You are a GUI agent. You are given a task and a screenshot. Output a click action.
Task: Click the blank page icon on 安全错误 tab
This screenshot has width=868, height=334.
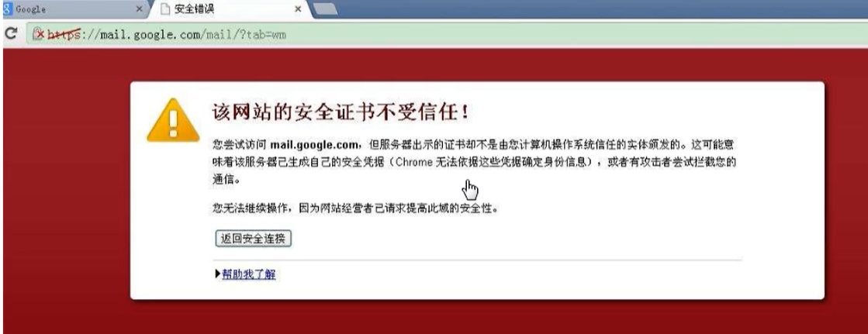(164, 9)
